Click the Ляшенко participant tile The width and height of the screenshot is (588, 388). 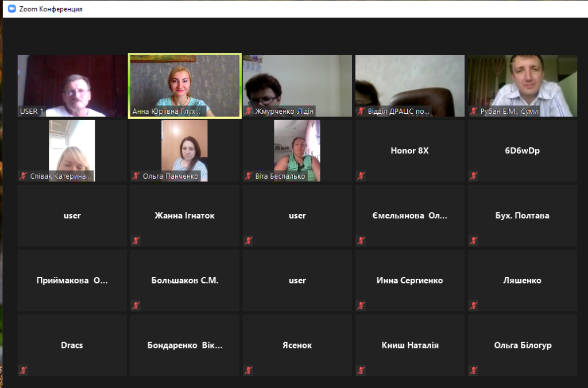coord(522,281)
